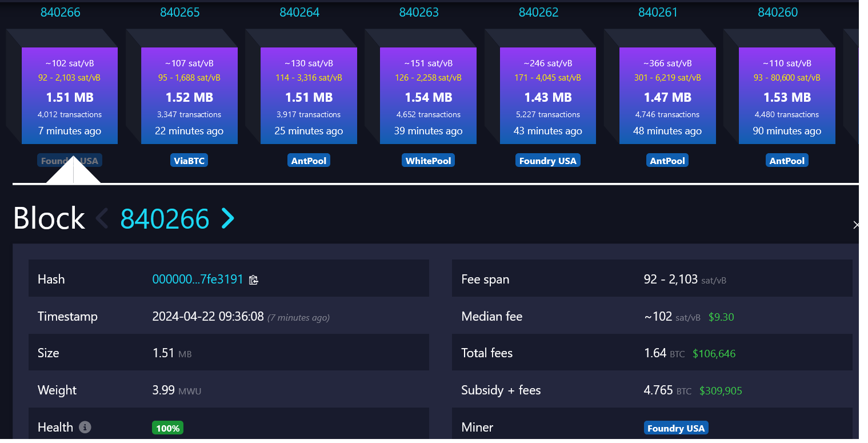The height and width of the screenshot is (443, 868).
Task: Close the block details panel
Action: coord(855,225)
